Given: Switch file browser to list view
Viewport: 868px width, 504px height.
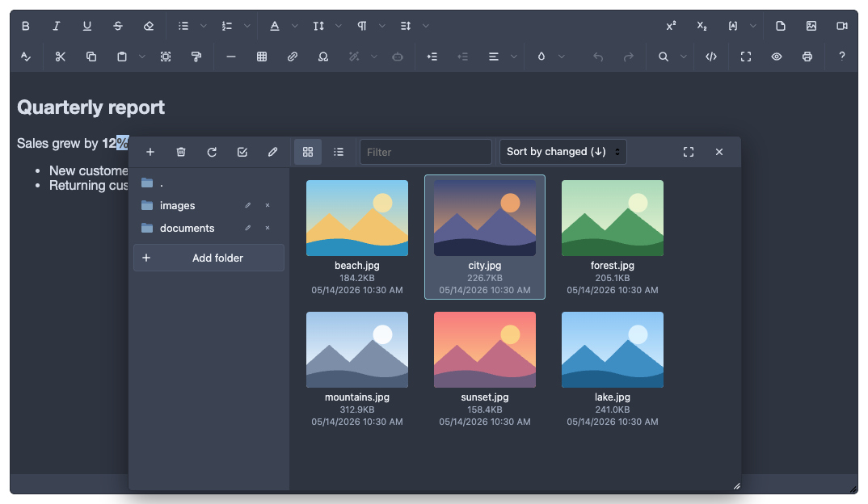Looking at the screenshot, I should (x=339, y=152).
